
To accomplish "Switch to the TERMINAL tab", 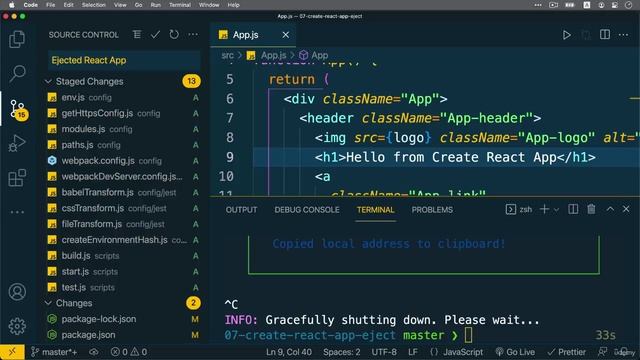I will pos(376,210).
